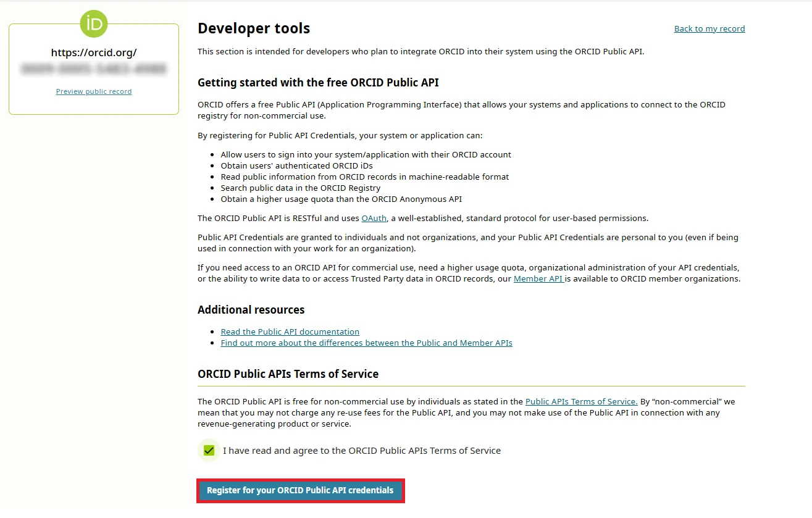The image size is (812, 518).
Task: Navigate Back to my record
Action: click(x=709, y=28)
